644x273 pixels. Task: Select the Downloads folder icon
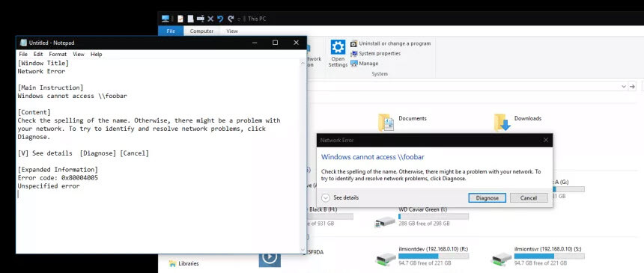click(x=502, y=122)
